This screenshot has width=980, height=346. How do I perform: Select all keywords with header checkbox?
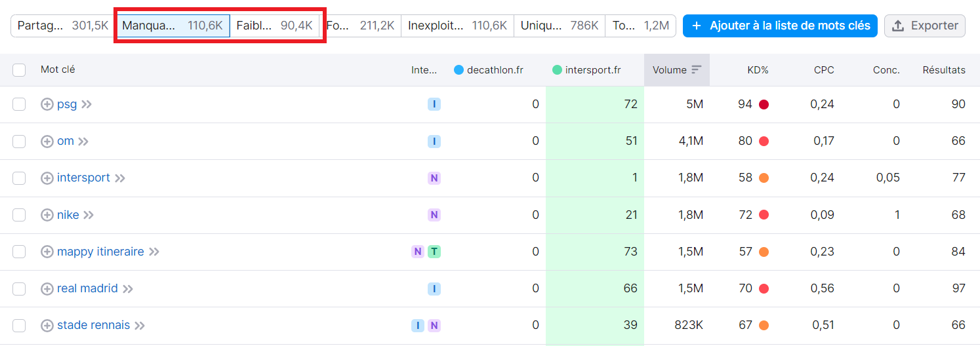tap(19, 70)
